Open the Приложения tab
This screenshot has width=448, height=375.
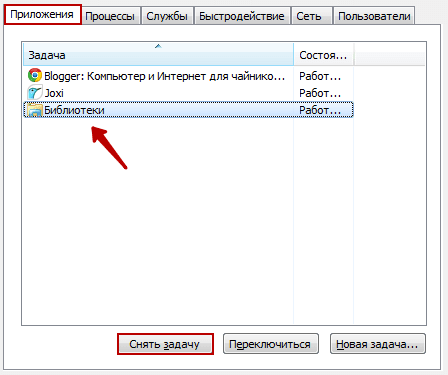[42, 15]
